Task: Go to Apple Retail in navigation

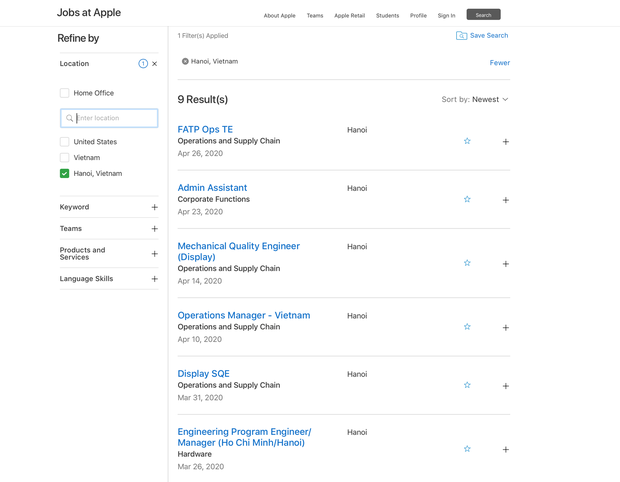Action: (349, 16)
